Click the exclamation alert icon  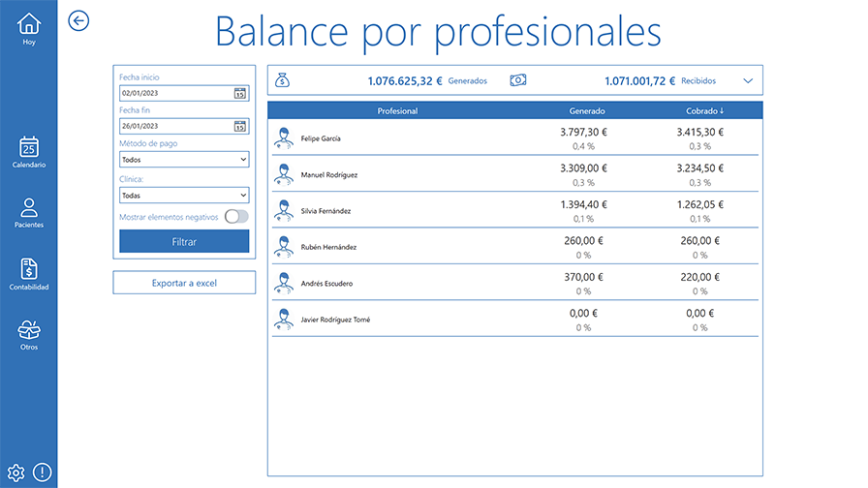coord(42,472)
